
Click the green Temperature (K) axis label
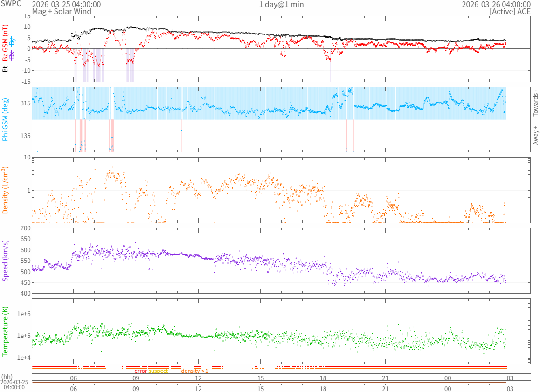tap(6, 331)
